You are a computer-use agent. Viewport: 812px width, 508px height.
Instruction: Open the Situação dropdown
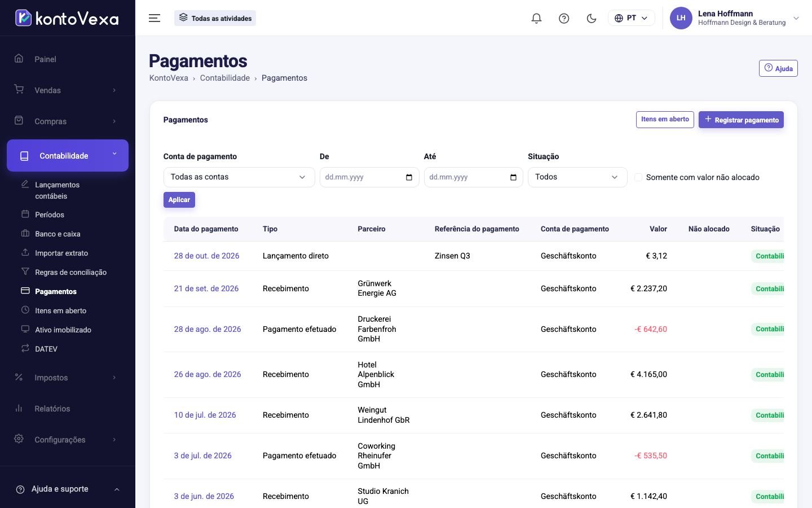click(x=577, y=177)
